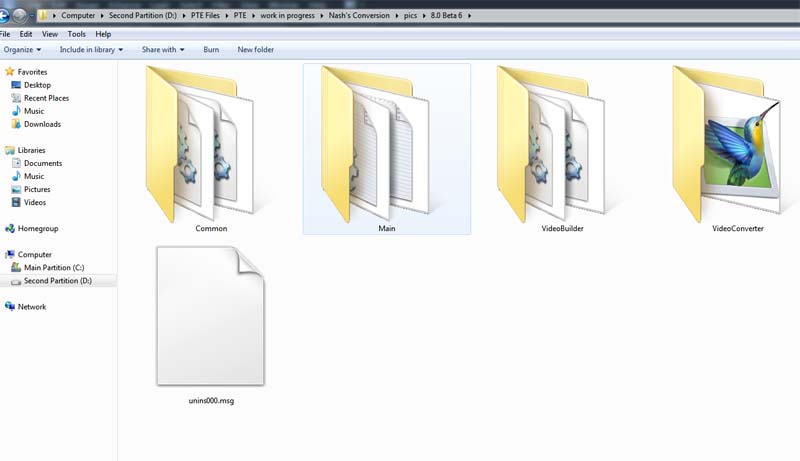Click the folder icon in address bar
Viewport: 800px width, 461px height.
[x=43, y=15]
